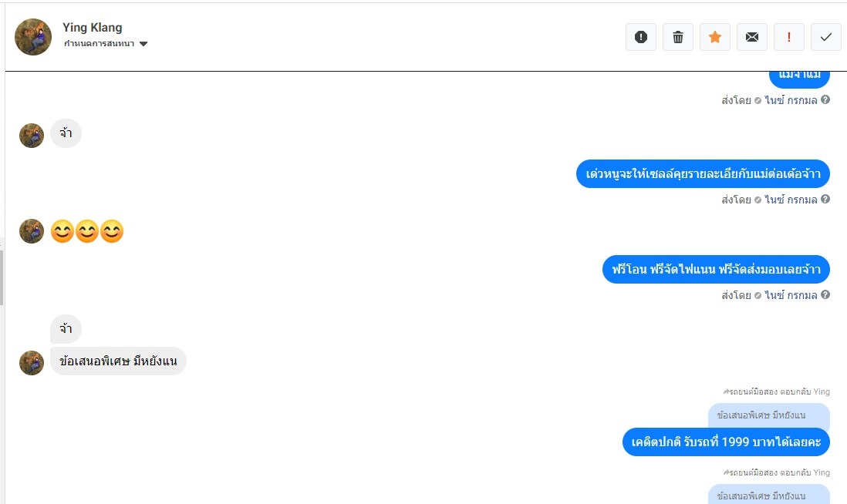Image resolution: width=847 pixels, height=504 pixels.
Task: Click the envelope icon in the header
Action: [752, 37]
